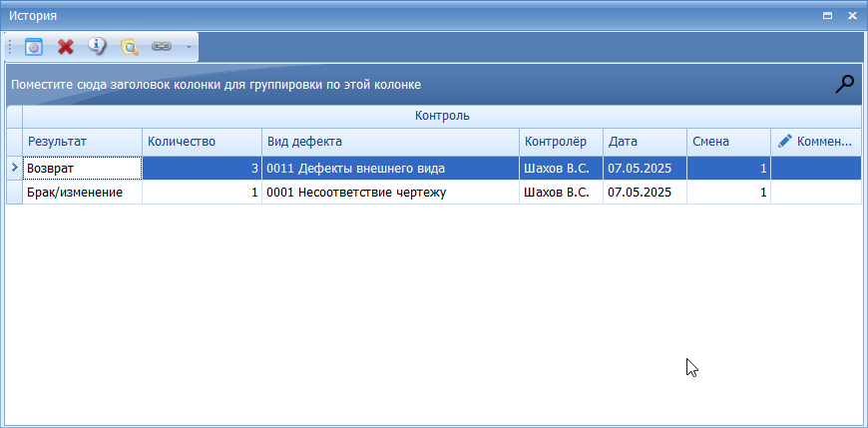The width and height of the screenshot is (868, 428).
Task: Select the Брак/изменение row
Action: pyautogui.click(x=82, y=193)
